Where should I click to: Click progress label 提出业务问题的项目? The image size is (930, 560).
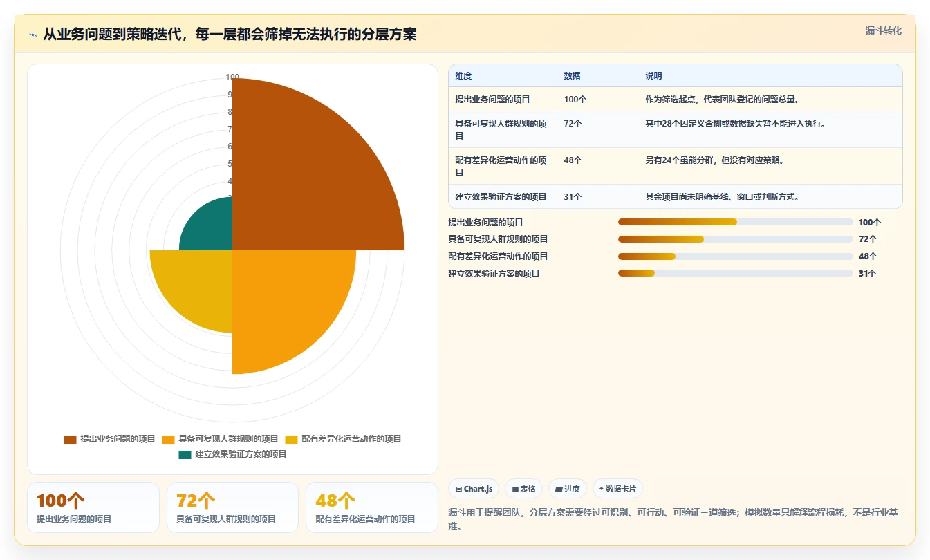pos(486,223)
